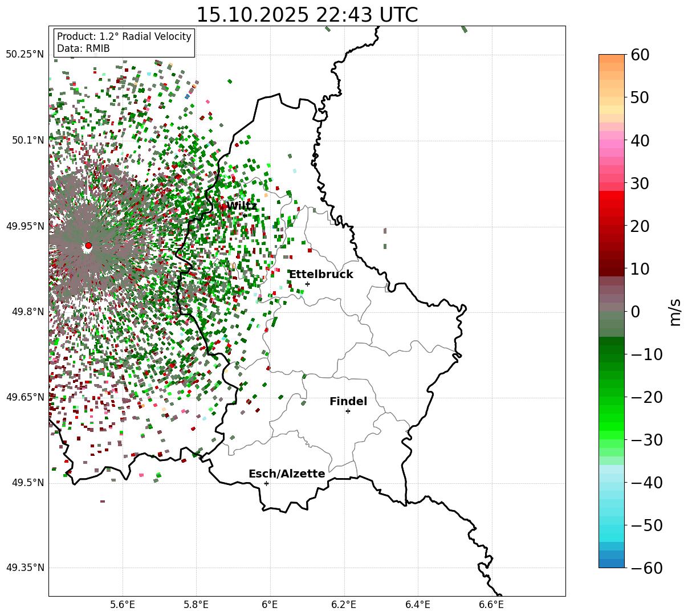Click the 30 value on colorbar
The width and height of the screenshot is (688, 616).
tap(640, 183)
